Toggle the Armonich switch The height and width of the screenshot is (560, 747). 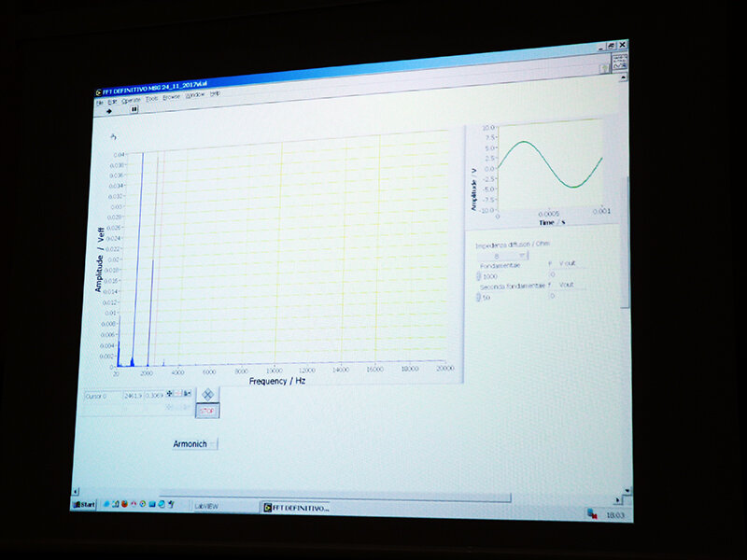[x=212, y=444]
